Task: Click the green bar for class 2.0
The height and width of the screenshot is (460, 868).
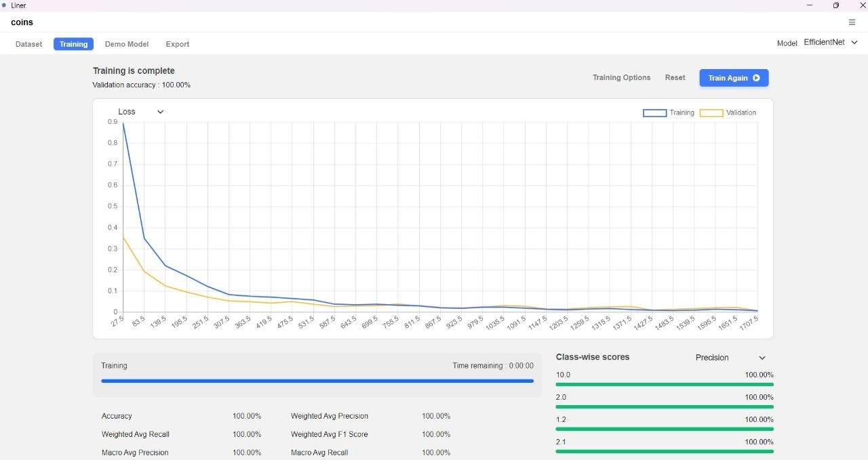Action: 665,406
